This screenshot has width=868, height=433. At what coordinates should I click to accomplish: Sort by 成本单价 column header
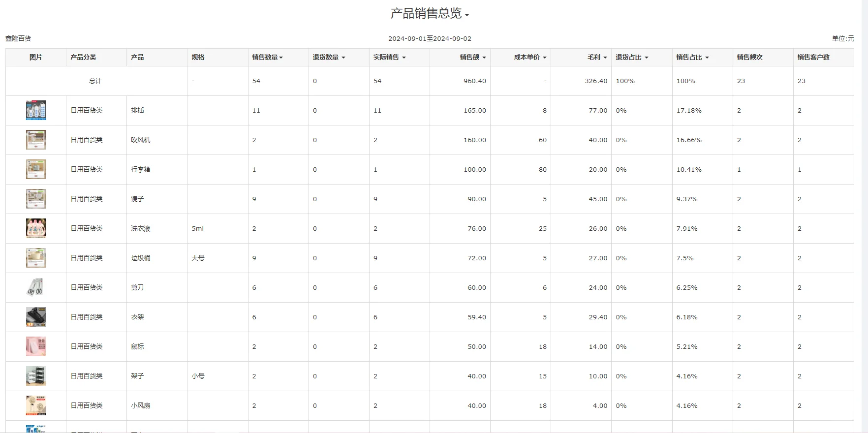point(530,57)
